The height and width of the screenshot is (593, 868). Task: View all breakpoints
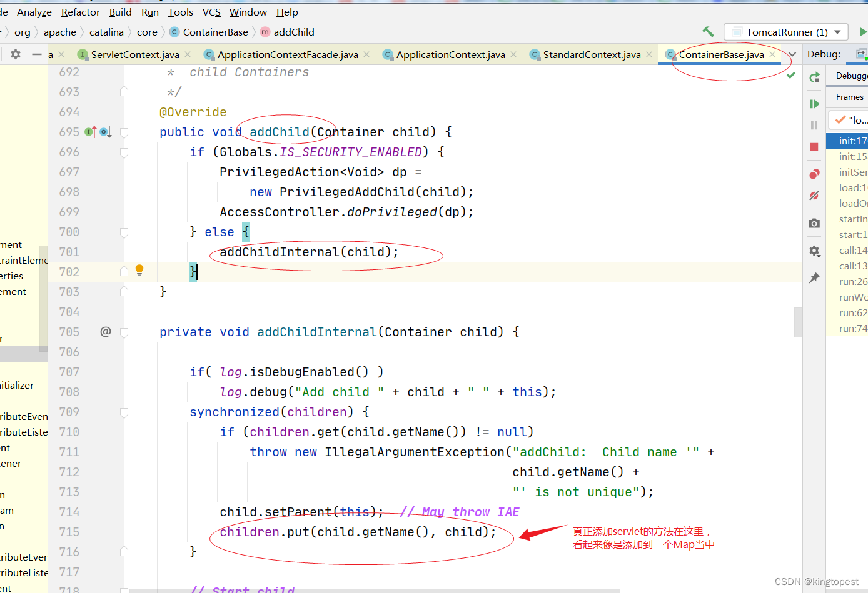(814, 174)
